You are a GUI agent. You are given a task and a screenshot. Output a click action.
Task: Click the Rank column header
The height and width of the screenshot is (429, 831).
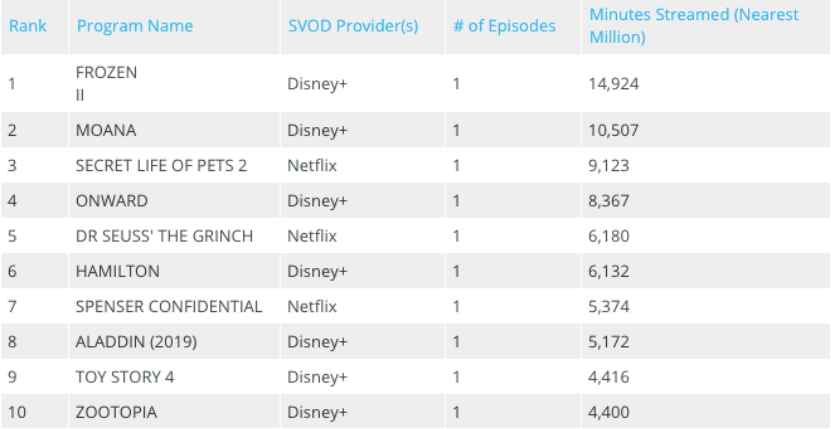(x=28, y=26)
